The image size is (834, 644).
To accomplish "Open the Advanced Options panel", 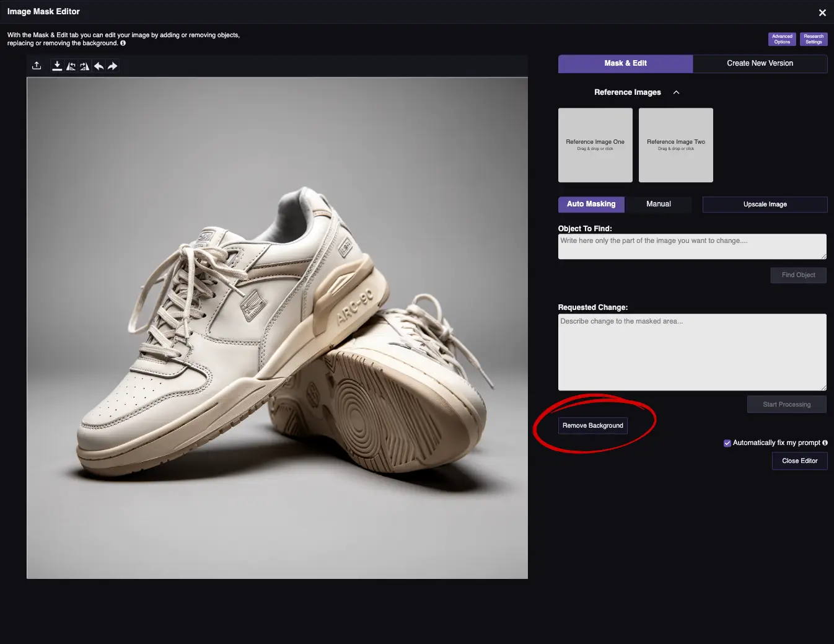I will (782, 39).
